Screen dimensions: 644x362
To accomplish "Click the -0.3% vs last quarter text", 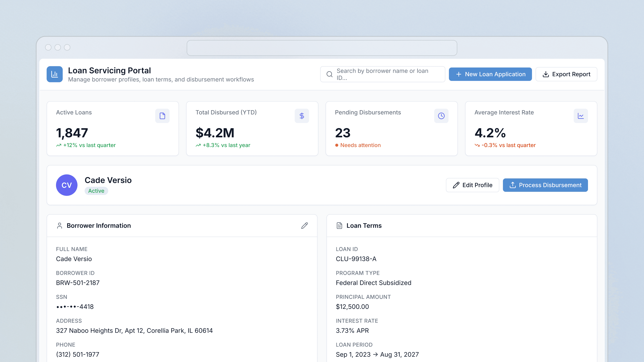I will [508, 145].
